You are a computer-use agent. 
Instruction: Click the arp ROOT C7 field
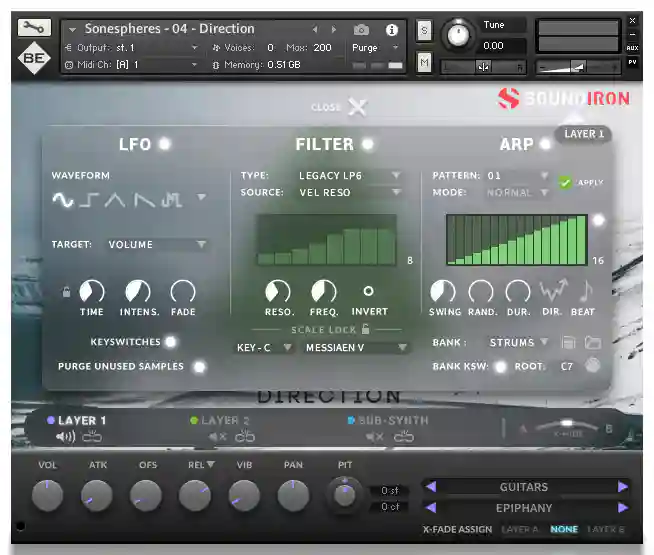(x=566, y=367)
